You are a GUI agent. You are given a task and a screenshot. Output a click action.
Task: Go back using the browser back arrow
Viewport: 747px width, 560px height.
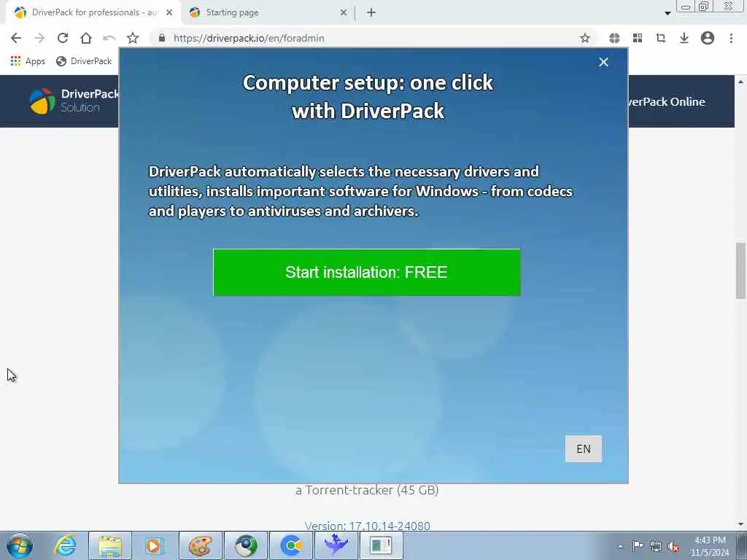[x=16, y=38]
